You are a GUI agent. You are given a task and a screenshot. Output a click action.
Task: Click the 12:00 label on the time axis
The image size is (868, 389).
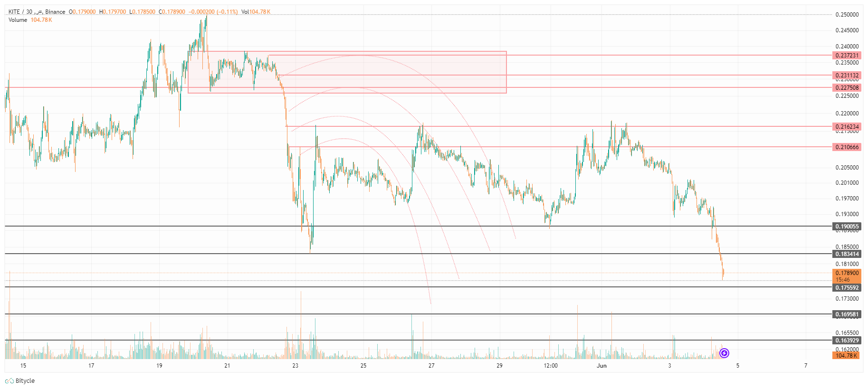(551, 366)
